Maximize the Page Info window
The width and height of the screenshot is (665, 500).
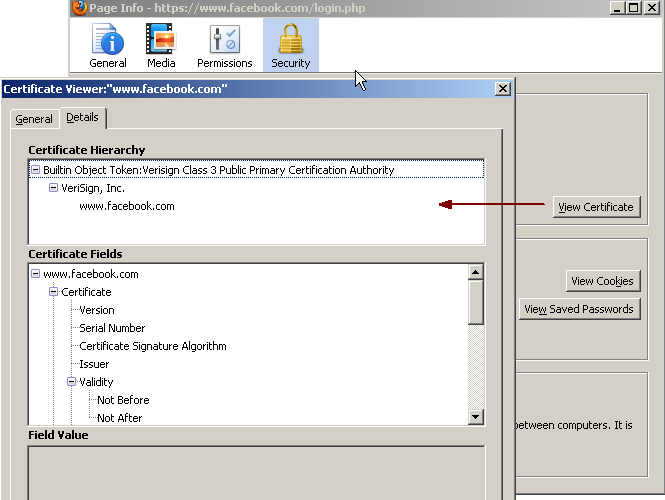[634, 8]
